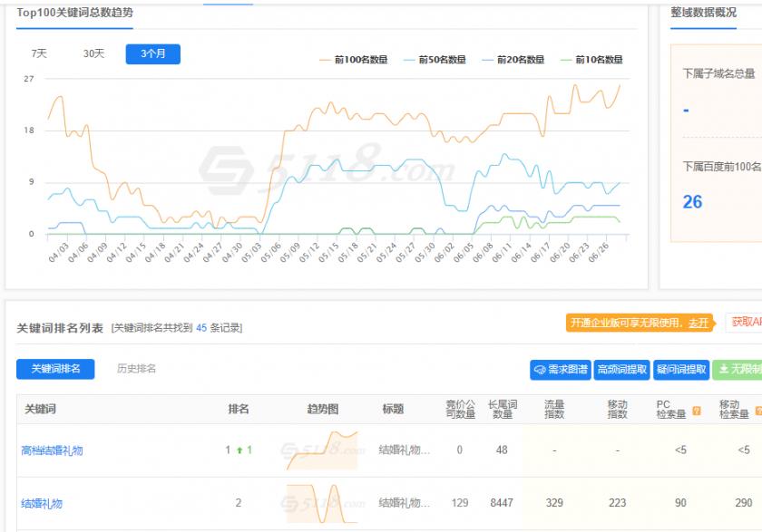Click the 去开 enterprise upgrade link

tap(698, 323)
